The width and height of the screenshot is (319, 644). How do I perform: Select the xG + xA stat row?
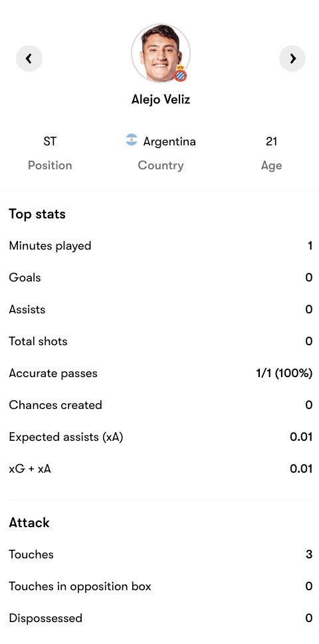[161, 469]
